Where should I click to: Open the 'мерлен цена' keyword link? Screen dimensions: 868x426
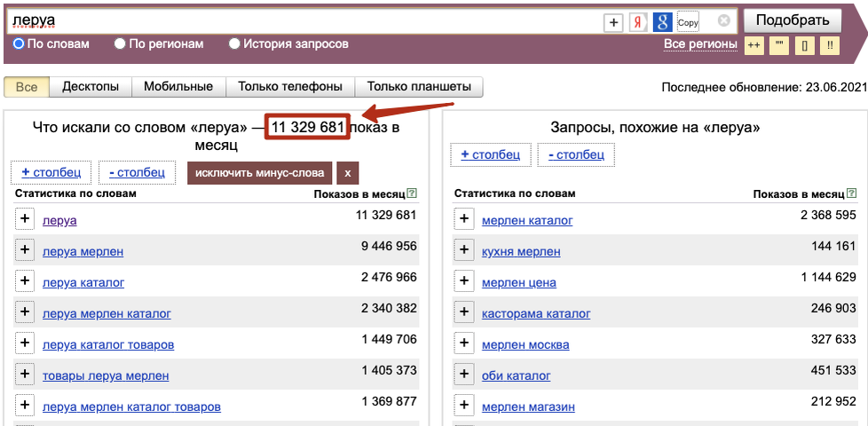(519, 283)
